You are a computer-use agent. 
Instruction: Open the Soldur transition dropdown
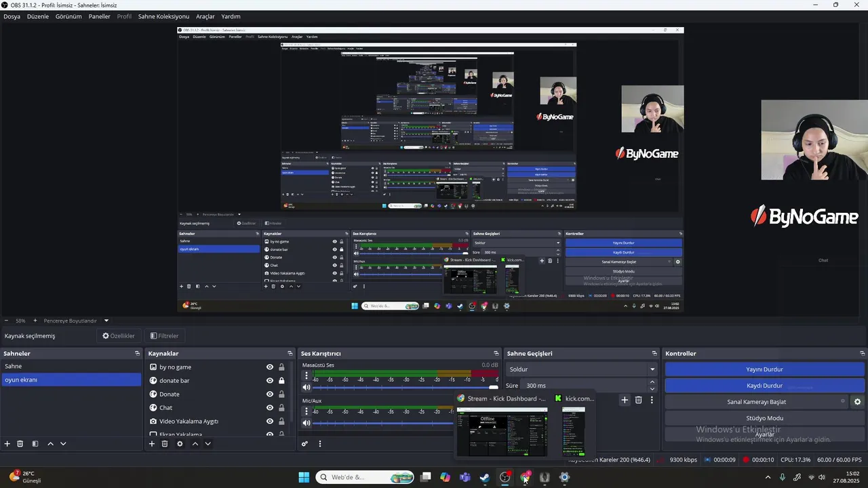(x=583, y=369)
